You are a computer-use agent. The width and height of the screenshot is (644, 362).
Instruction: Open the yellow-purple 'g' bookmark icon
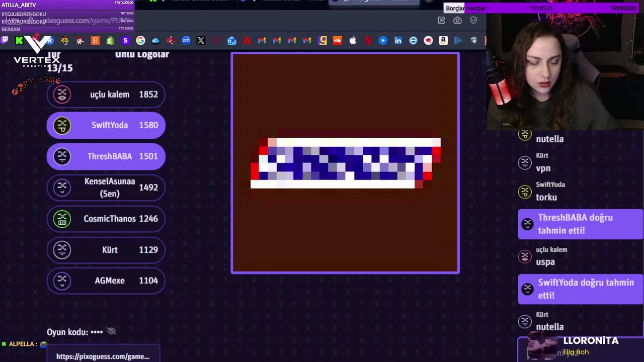(x=323, y=40)
